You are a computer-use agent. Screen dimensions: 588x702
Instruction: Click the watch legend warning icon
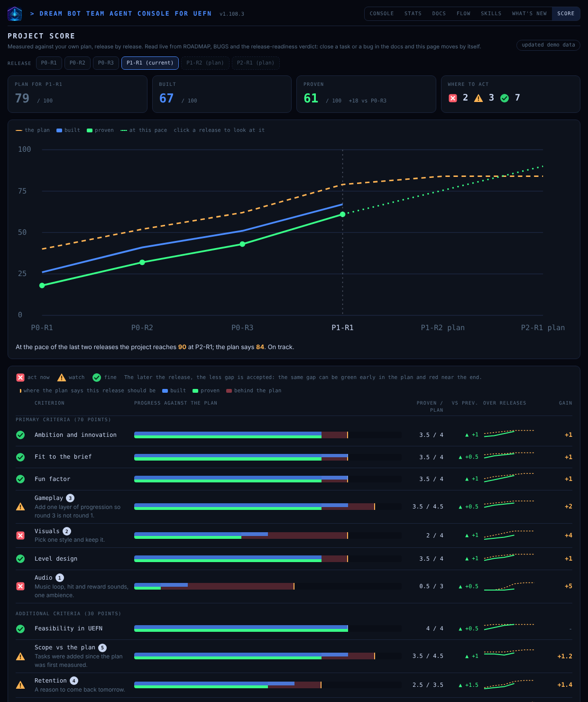(x=62, y=378)
